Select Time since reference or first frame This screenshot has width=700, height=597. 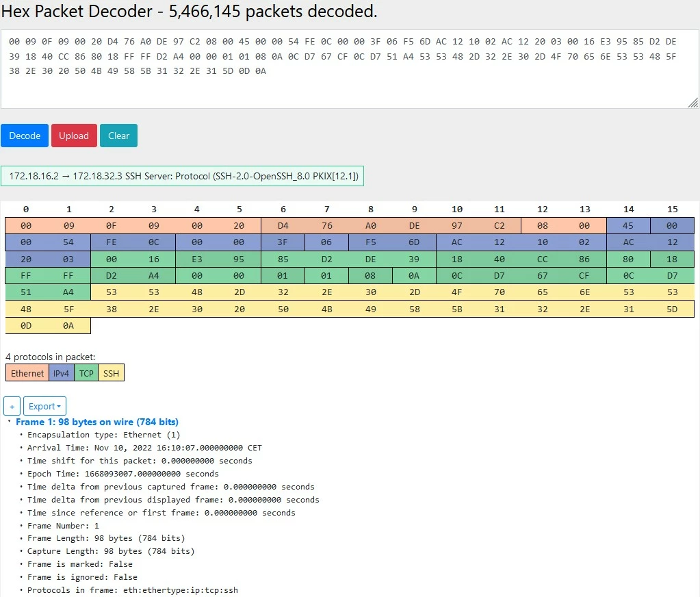[x=161, y=512]
